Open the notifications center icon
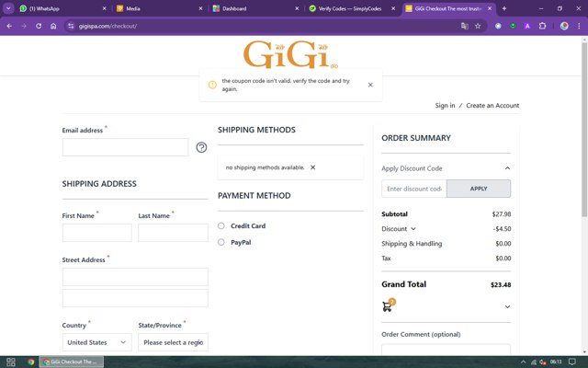 click(572, 362)
